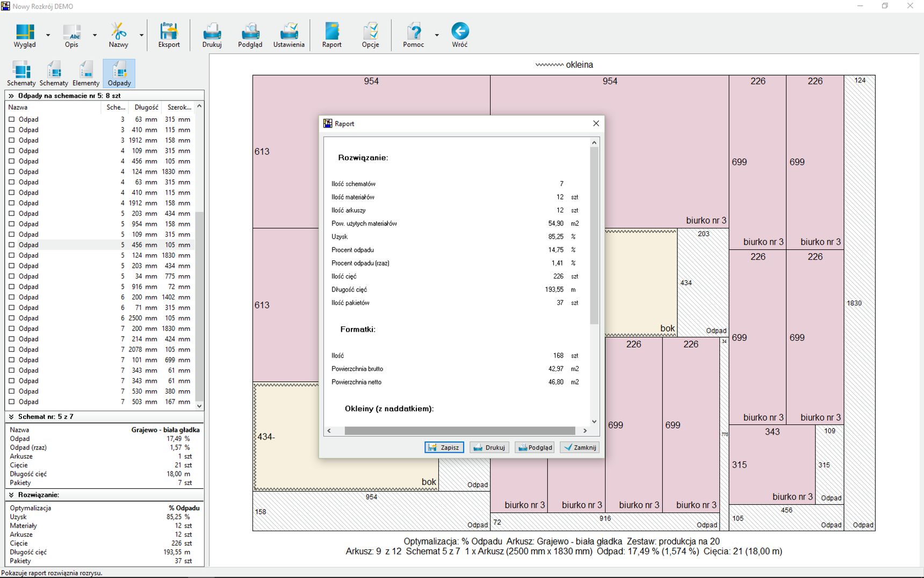Click the Nowy Rozkrój app icon in title bar

(x=5, y=6)
